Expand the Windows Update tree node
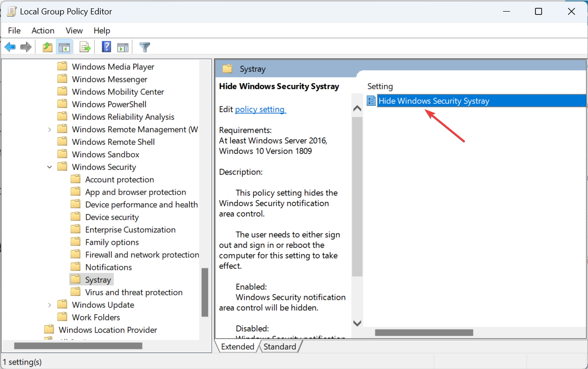 pyautogui.click(x=50, y=305)
